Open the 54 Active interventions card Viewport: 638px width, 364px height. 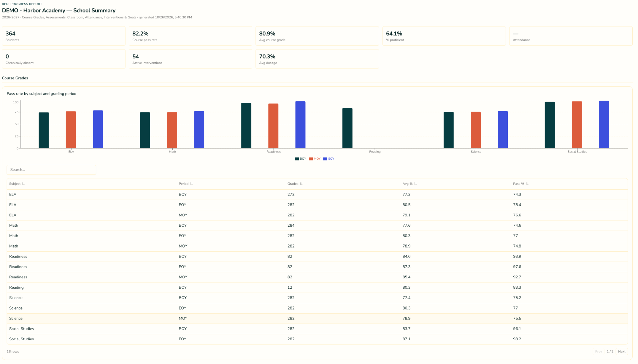[190, 59]
